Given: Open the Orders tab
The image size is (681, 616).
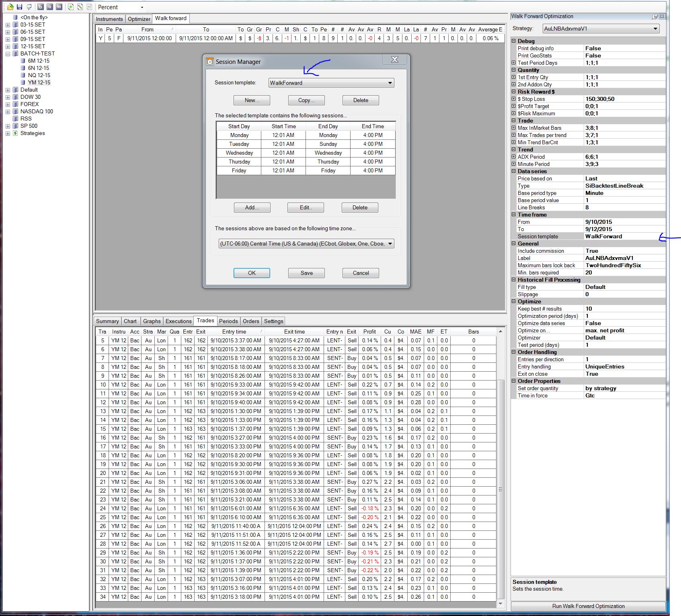Looking at the screenshot, I should point(251,321).
